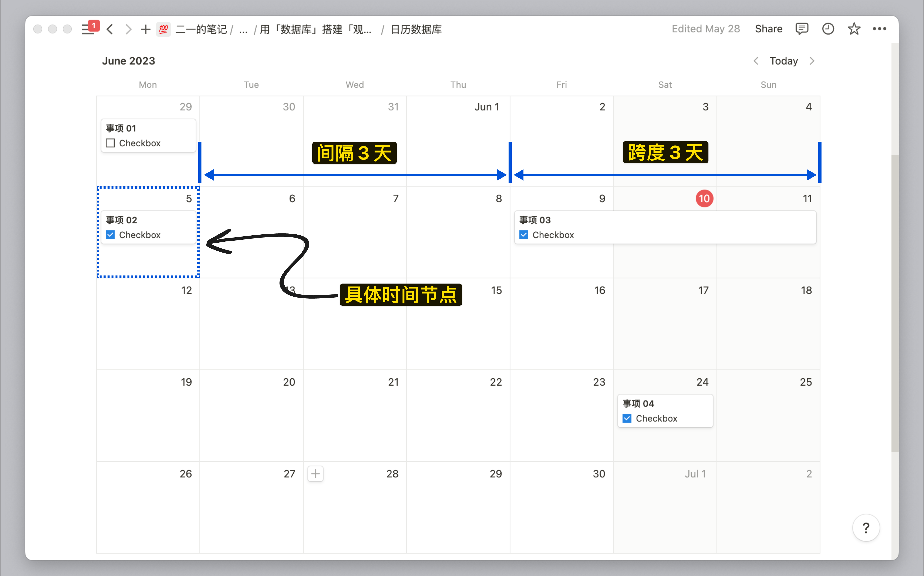Screen dimensions: 924x576
Task: Open the comments panel icon
Action: coord(802,29)
